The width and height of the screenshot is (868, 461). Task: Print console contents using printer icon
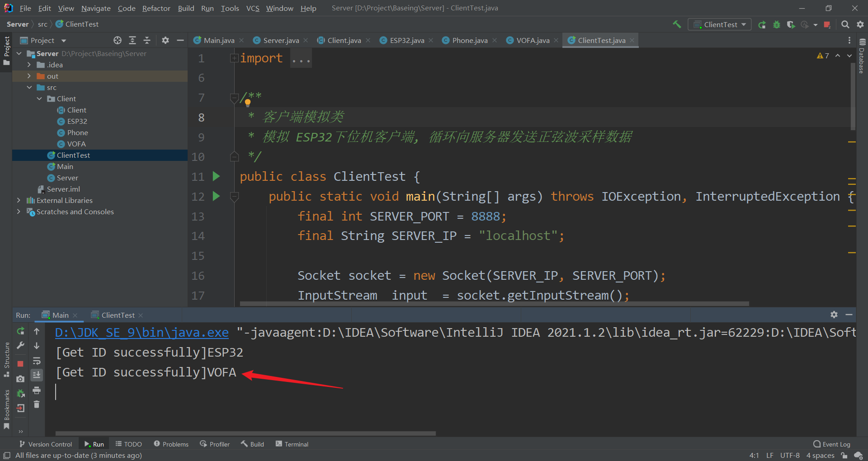click(37, 390)
